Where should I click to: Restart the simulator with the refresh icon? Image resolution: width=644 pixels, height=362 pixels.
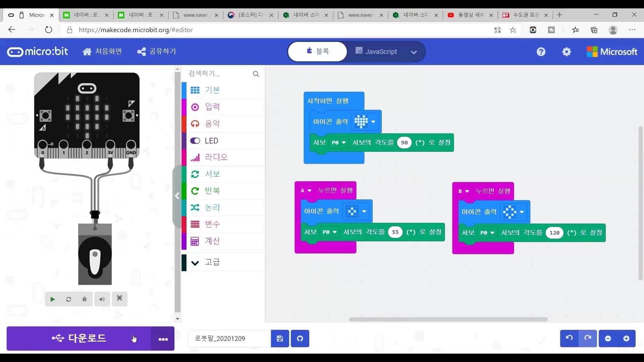tap(68, 299)
